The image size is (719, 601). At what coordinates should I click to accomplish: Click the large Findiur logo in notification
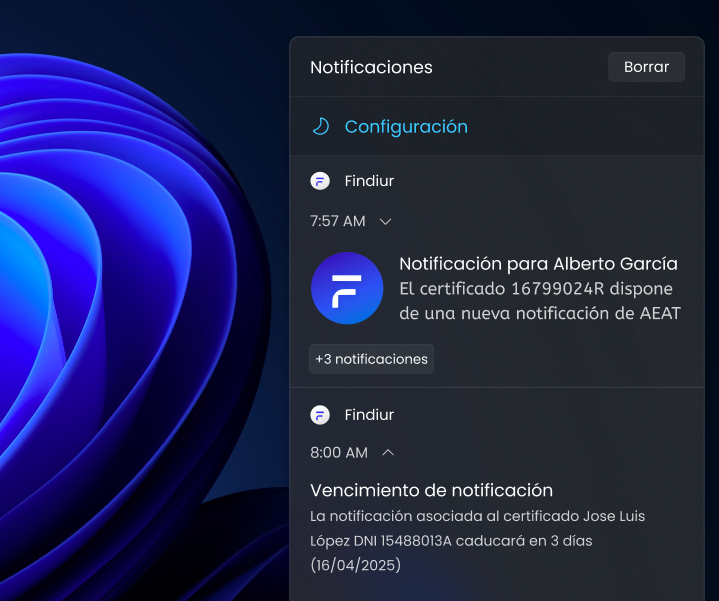pyautogui.click(x=347, y=288)
